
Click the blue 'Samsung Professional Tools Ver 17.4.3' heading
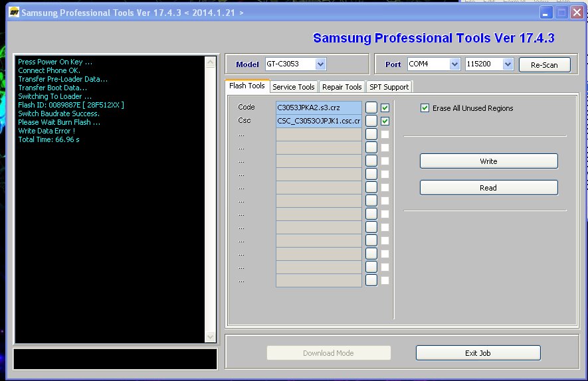point(433,38)
